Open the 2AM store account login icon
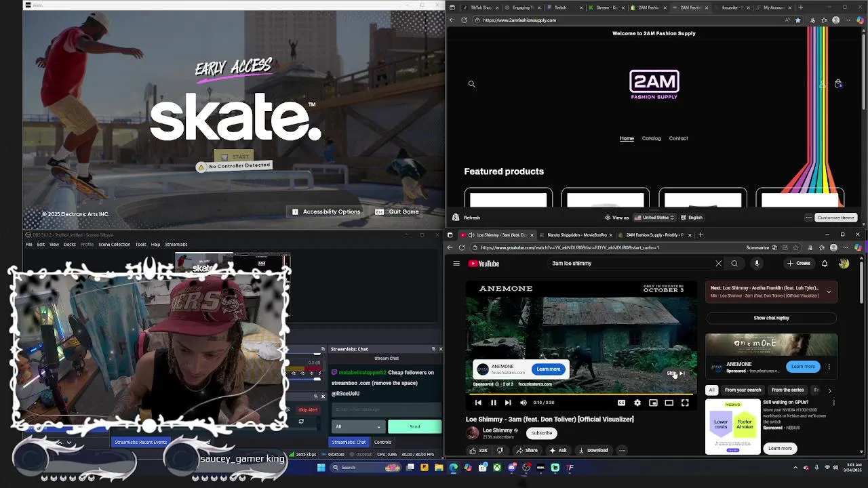 click(823, 83)
